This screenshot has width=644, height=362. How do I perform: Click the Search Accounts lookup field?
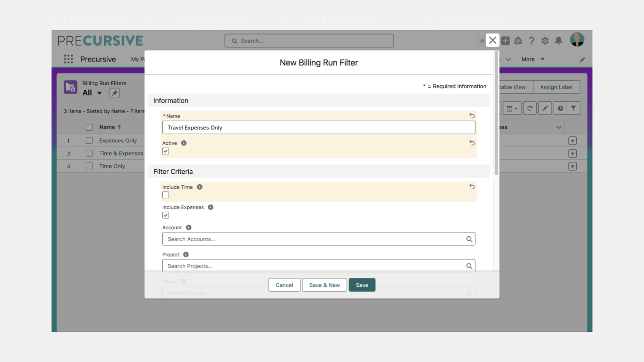pos(319,239)
